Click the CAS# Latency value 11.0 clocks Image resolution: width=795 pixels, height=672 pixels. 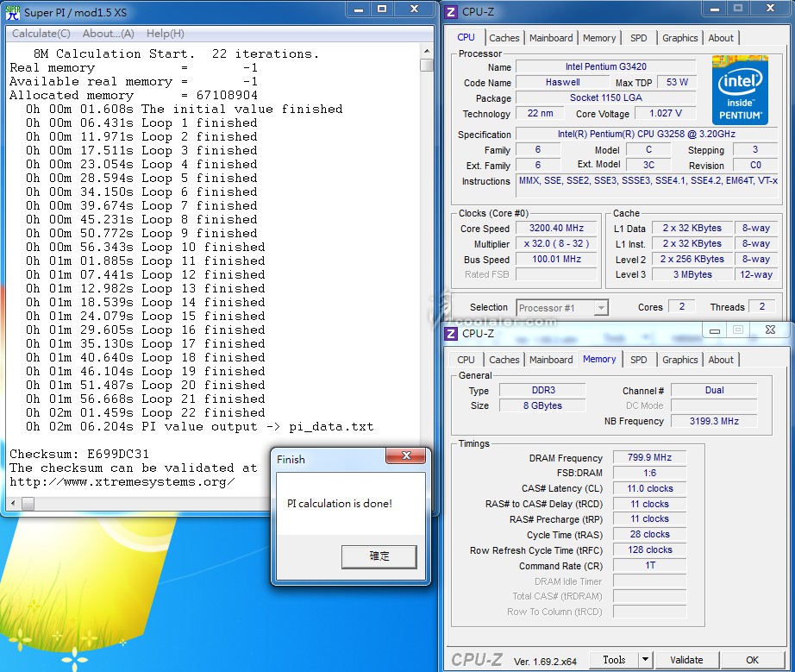point(649,488)
